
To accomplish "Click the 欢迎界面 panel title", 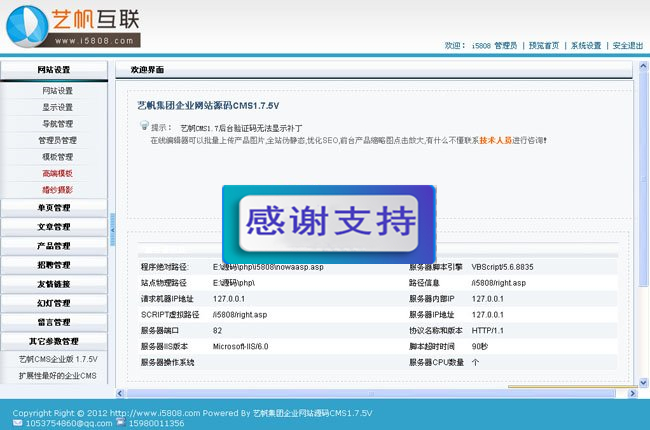I will click(x=147, y=70).
